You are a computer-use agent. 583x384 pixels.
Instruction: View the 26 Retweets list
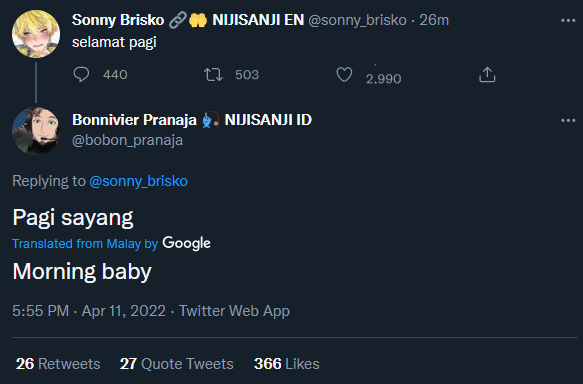coord(58,364)
